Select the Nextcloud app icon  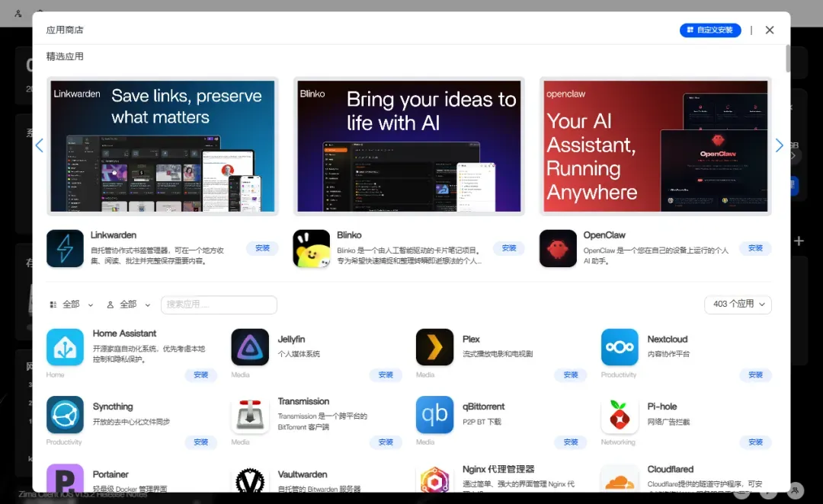point(620,347)
